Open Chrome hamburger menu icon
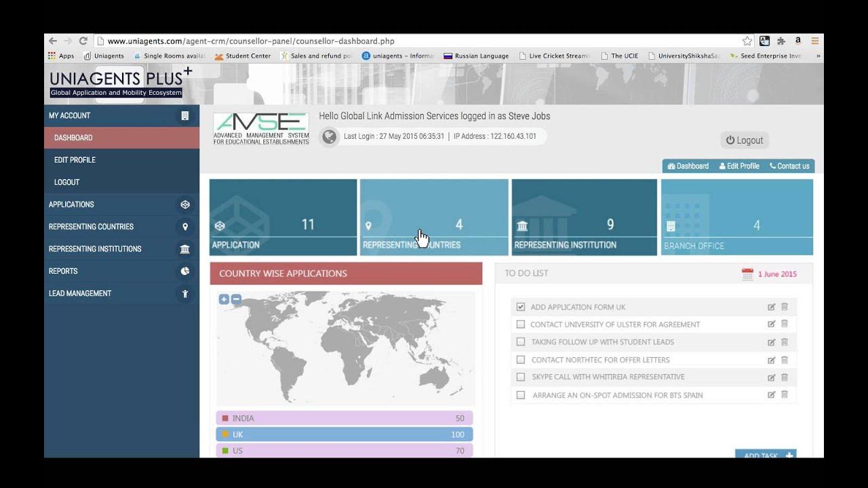Image resolution: width=868 pixels, height=488 pixels. coord(815,41)
